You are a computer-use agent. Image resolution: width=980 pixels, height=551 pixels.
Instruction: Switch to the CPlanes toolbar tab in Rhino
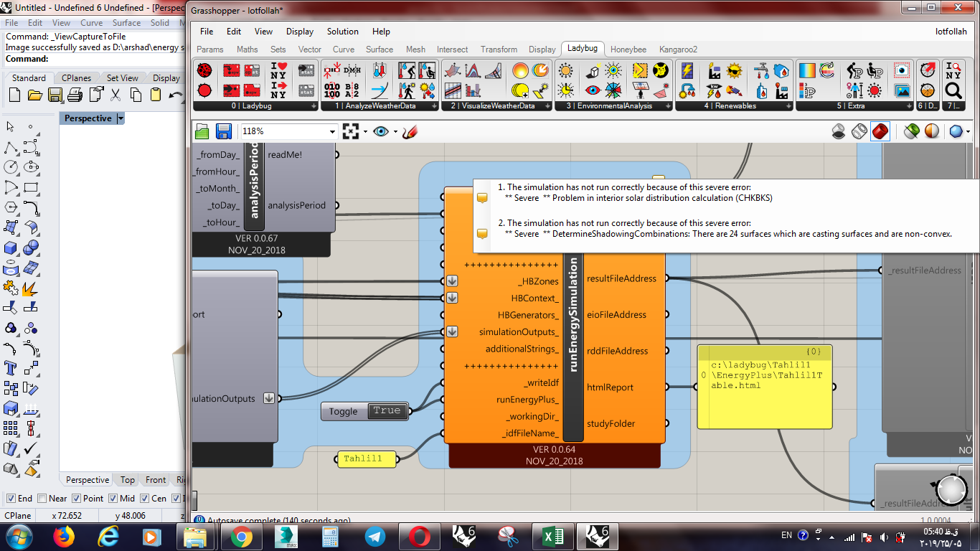tap(76, 78)
